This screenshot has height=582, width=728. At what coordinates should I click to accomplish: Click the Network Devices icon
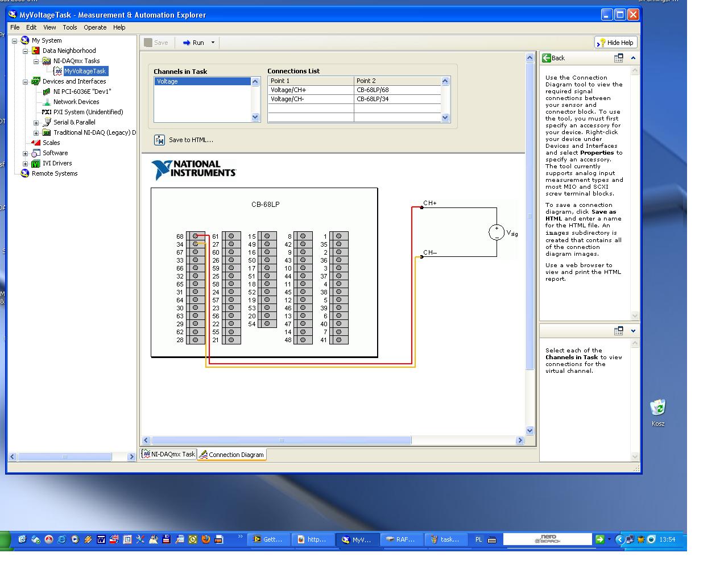47,102
